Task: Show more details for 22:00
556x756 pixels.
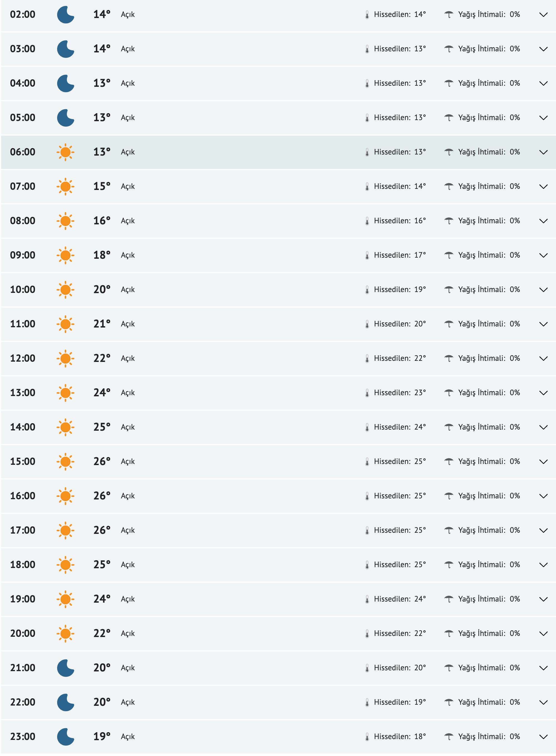Action: [x=543, y=702]
